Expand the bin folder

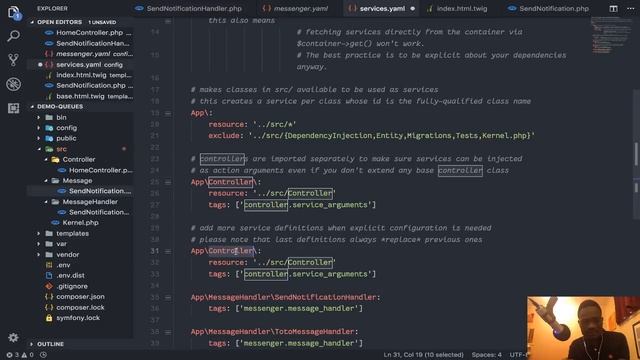tap(39, 118)
